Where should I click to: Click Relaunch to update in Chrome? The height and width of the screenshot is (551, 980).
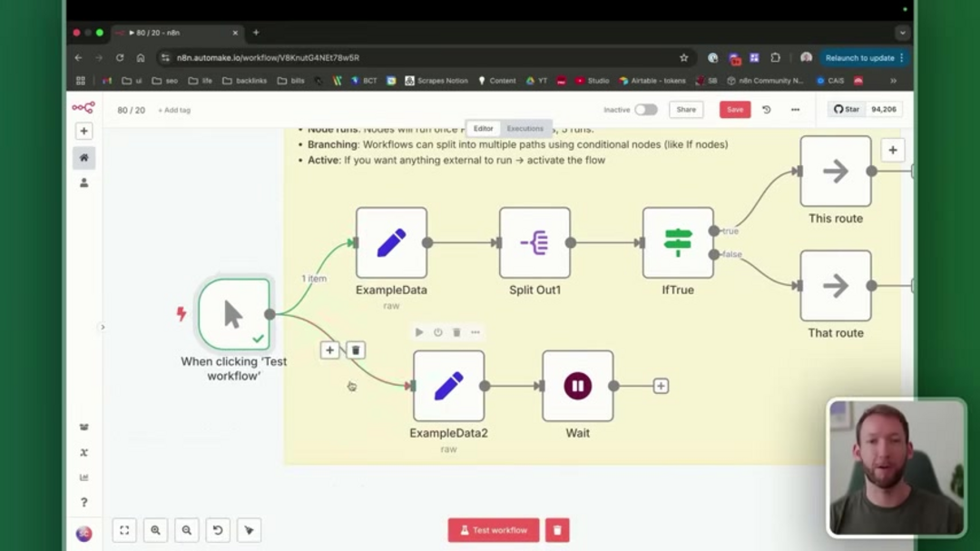click(x=859, y=57)
